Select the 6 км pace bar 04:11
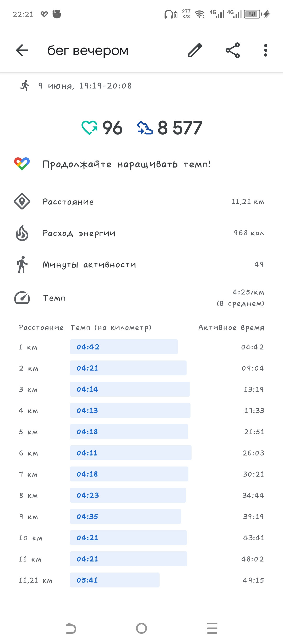The height and width of the screenshot is (644, 283). tap(131, 453)
